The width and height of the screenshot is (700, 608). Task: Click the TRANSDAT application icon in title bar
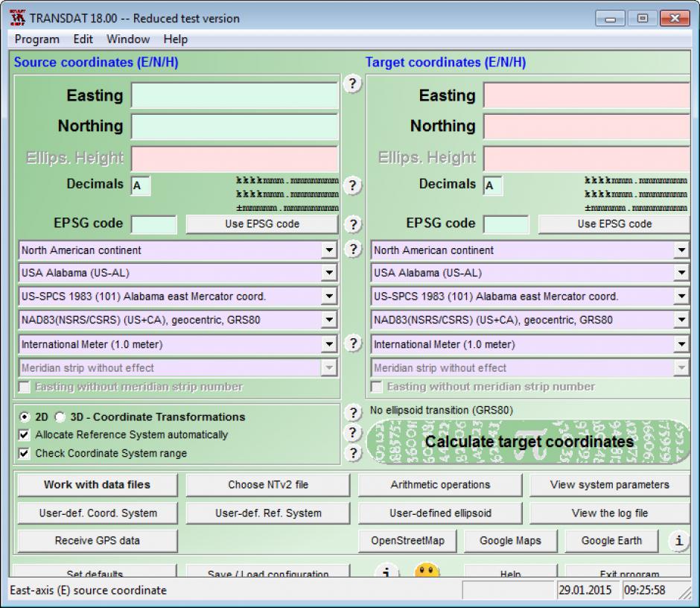(17, 19)
